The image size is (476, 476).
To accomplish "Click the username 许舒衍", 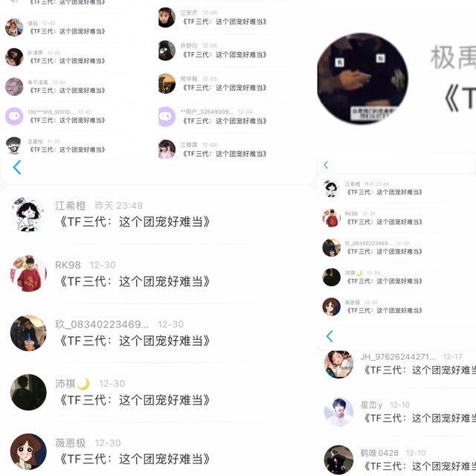I will [189, 45].
